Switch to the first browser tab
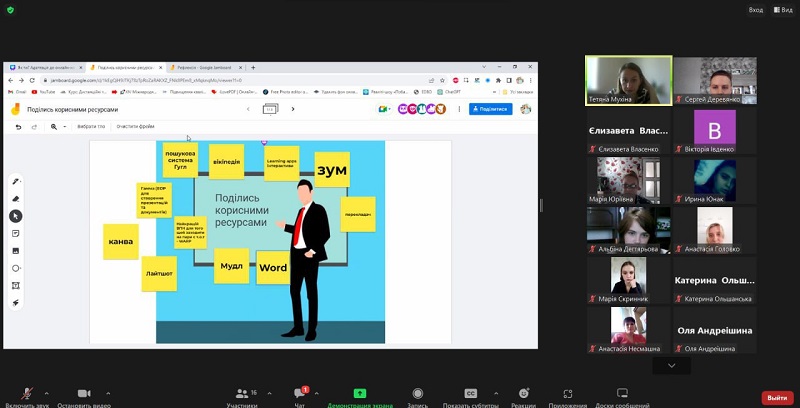 pyautogui.click(x=46, y=67)
